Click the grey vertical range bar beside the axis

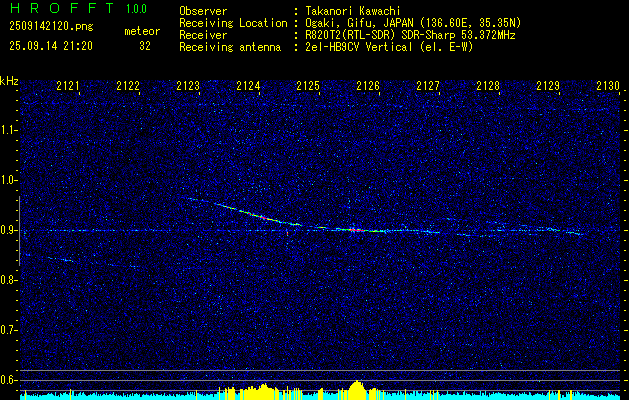[x=19, y=231]
